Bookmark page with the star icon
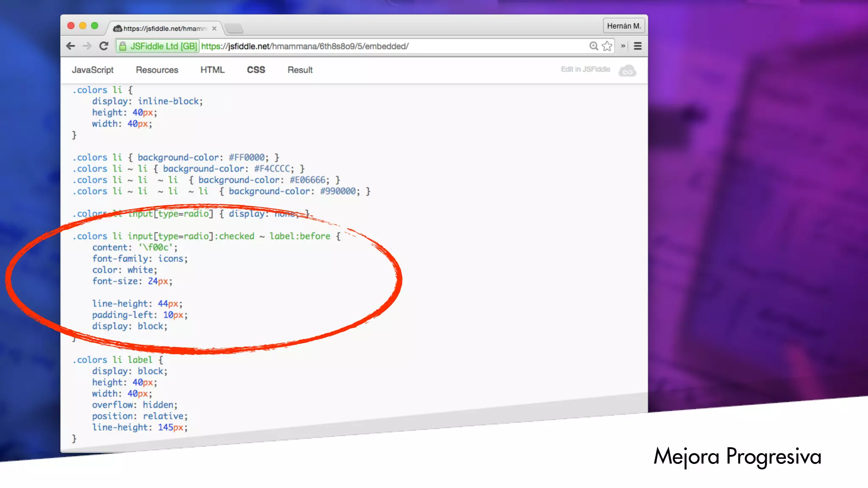This screenshot has height=488, width=868. pos(607,46)
